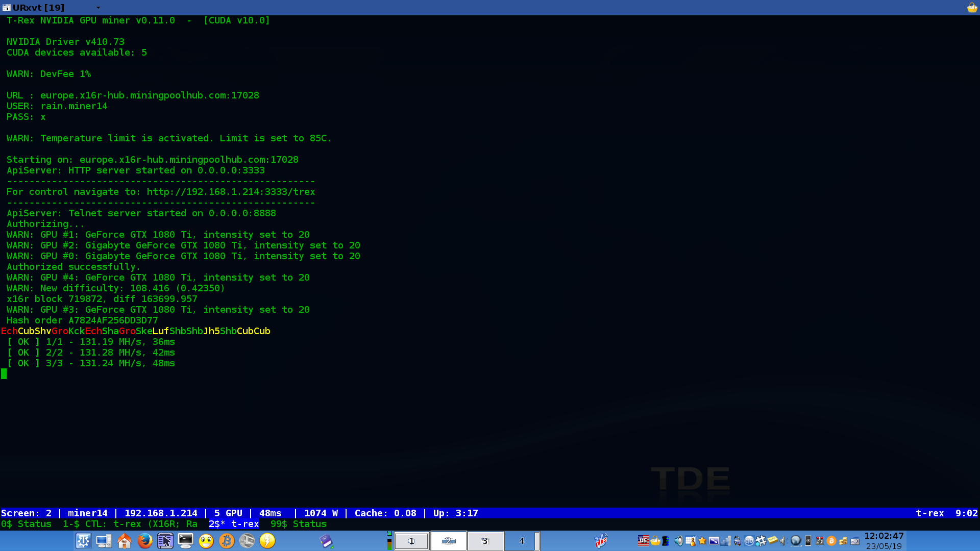Open the qBittorrent tray icon
Viewport: 980px width, 551px height.
point(749,541)
